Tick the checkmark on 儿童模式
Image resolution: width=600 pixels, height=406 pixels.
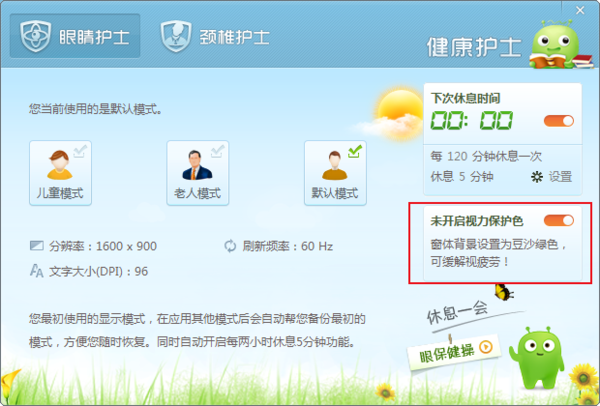click(80, 151)
